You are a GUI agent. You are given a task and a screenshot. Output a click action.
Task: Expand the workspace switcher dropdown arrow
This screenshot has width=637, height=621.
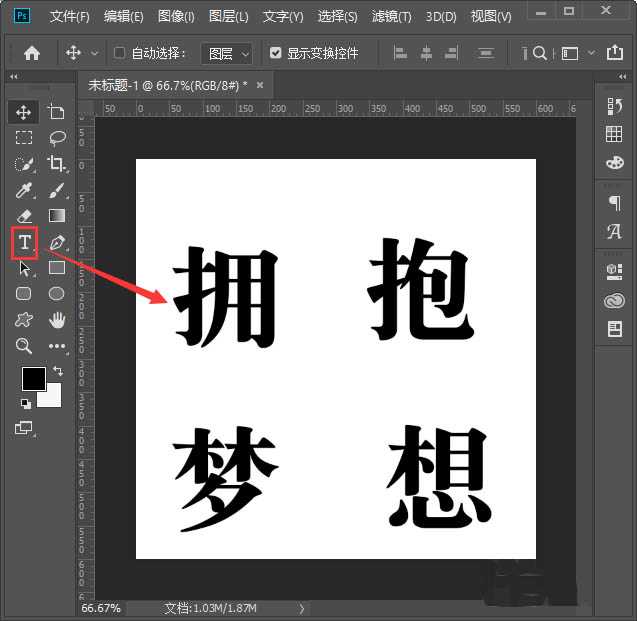[592, 53]
